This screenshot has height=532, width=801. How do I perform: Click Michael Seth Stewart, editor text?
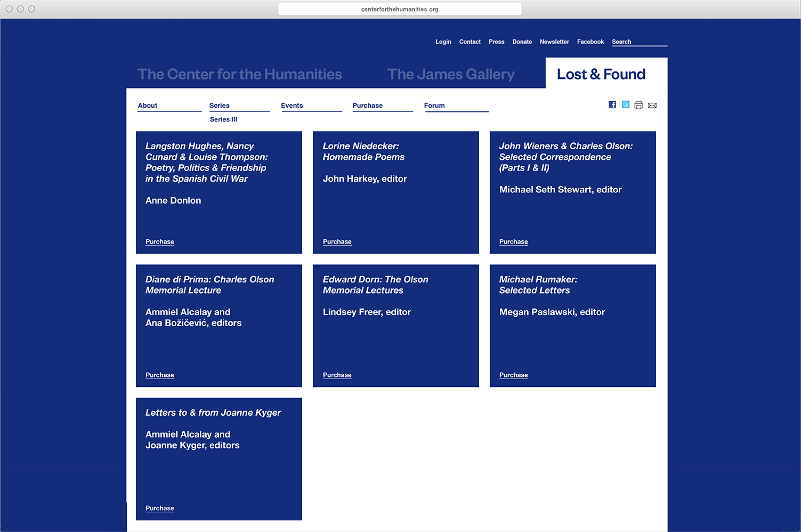561,189
